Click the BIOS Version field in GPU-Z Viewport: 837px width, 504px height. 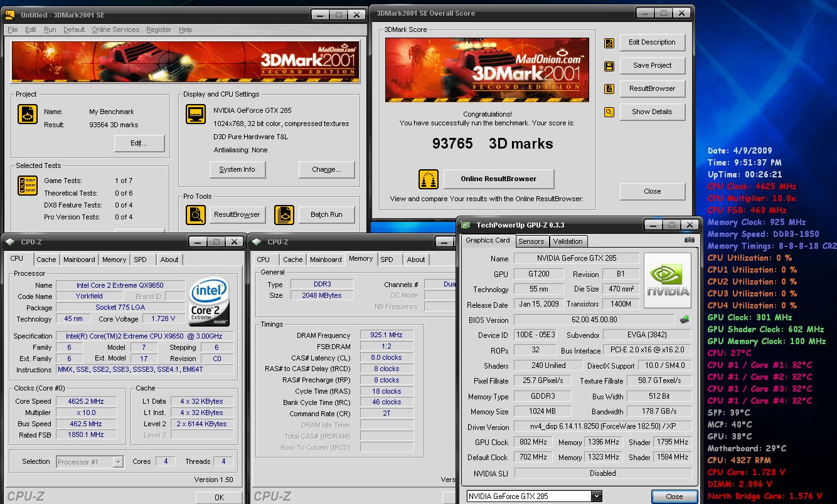click(x=594, y=320)
